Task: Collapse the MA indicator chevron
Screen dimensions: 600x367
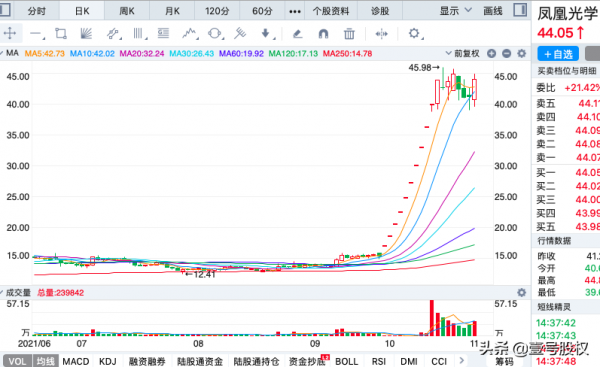Action: (2, 53)
